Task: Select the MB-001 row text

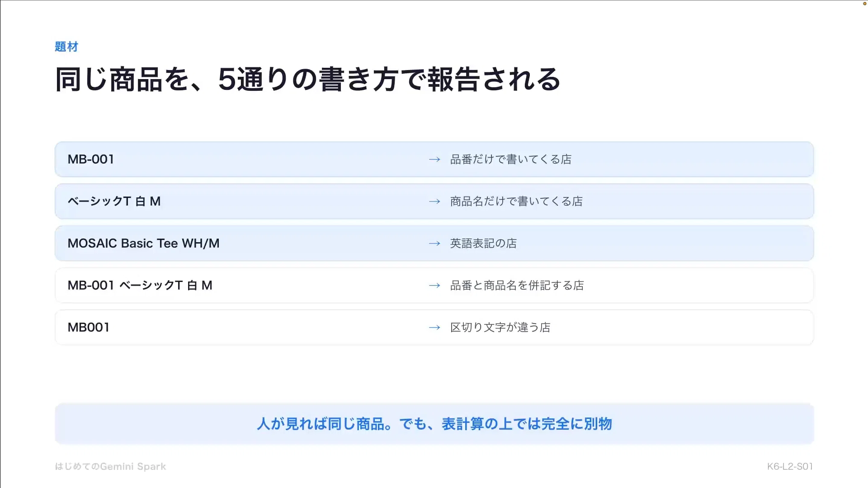Action: pos(91,160)
